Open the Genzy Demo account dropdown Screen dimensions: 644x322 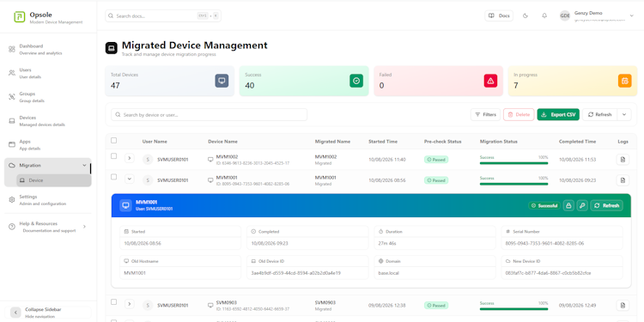632,16
